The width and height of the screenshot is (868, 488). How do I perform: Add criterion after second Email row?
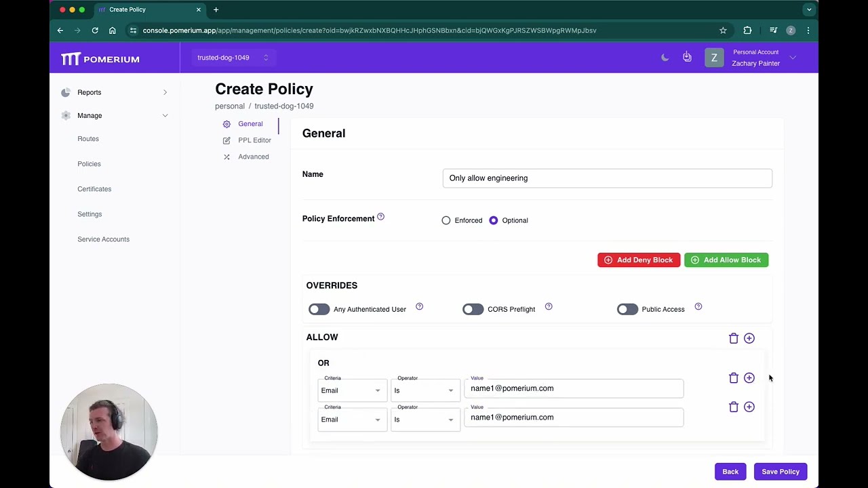click(x=749, y=407)
